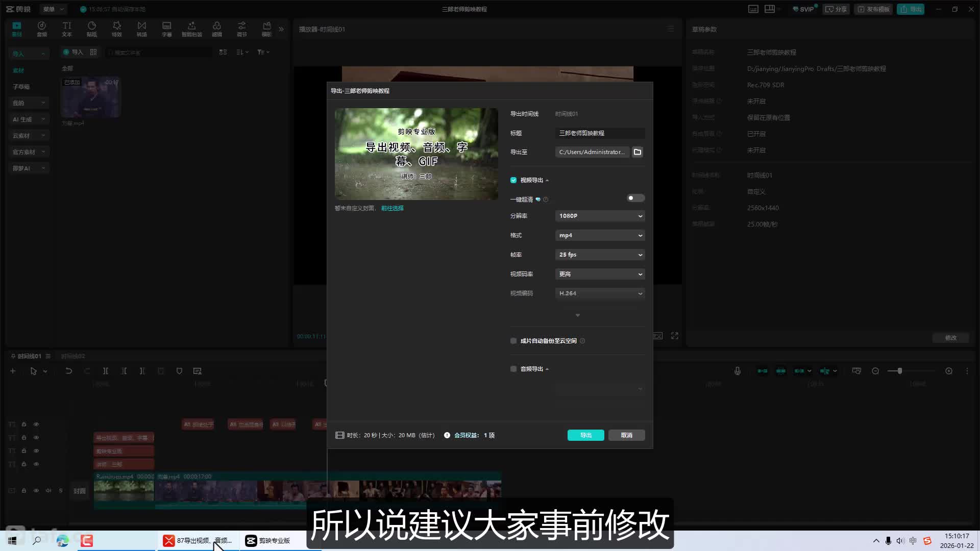The height and width of the screenshot is (551, 980).
Task: Uncheck the video export (视频导出) checkbox
Action: click(x=513, y=180)
